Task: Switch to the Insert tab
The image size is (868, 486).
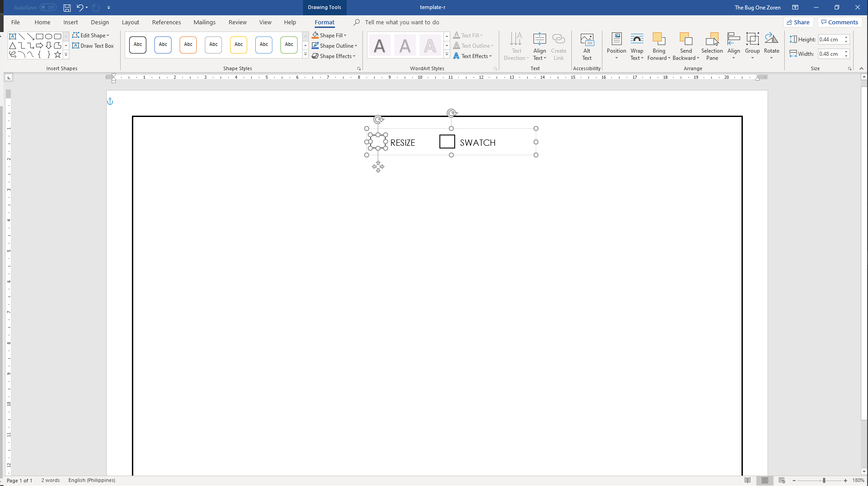Action: pos(70,22)
